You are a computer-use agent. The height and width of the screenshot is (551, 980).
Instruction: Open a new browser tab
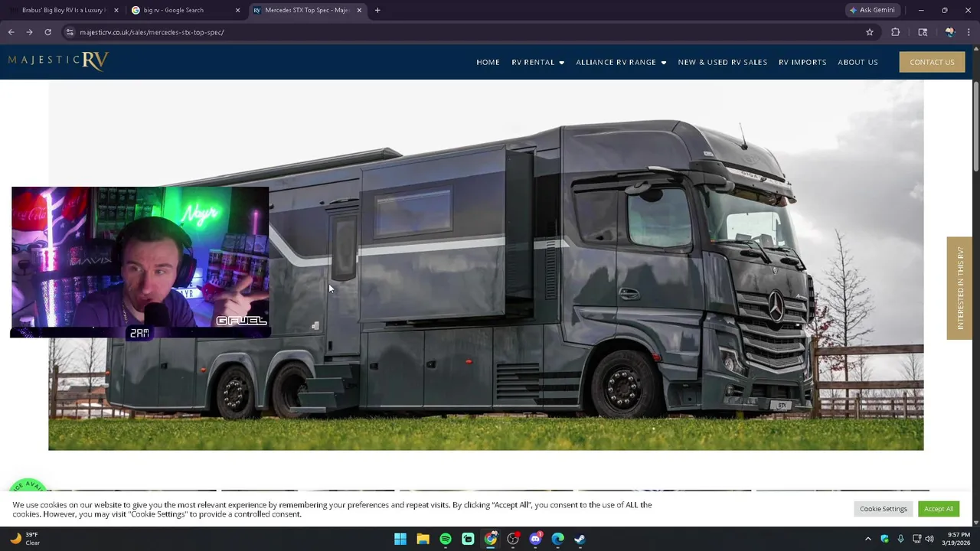click(377, 10)
